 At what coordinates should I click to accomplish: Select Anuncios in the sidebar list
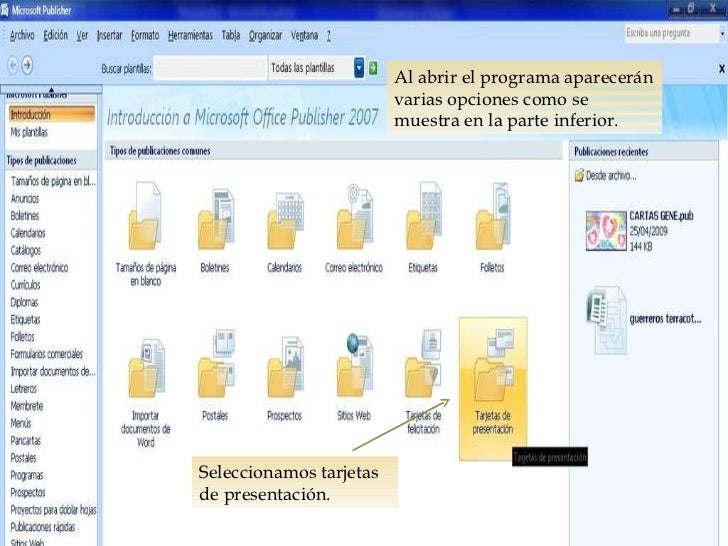point(25,199)
